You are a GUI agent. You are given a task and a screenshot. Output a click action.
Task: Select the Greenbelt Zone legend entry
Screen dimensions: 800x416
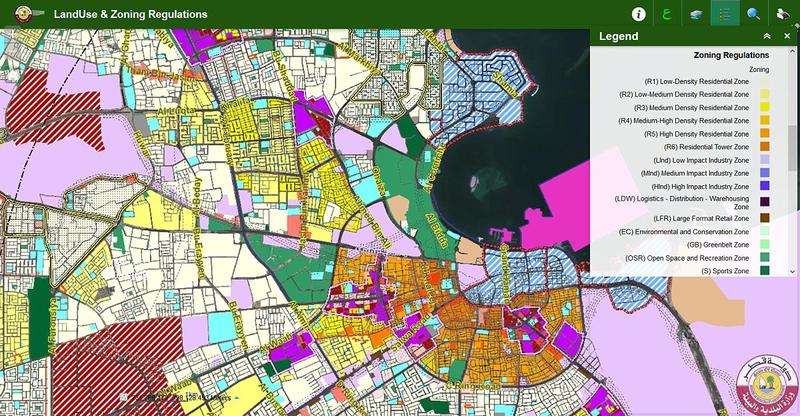(x=699, y=244)
